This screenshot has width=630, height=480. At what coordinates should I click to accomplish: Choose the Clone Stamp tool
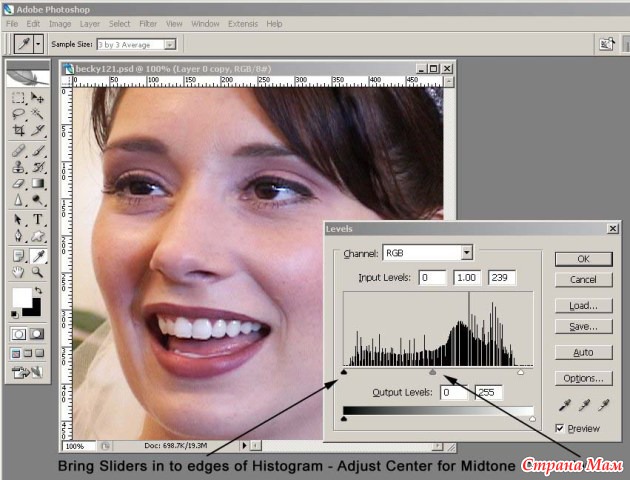click(18, 167)
